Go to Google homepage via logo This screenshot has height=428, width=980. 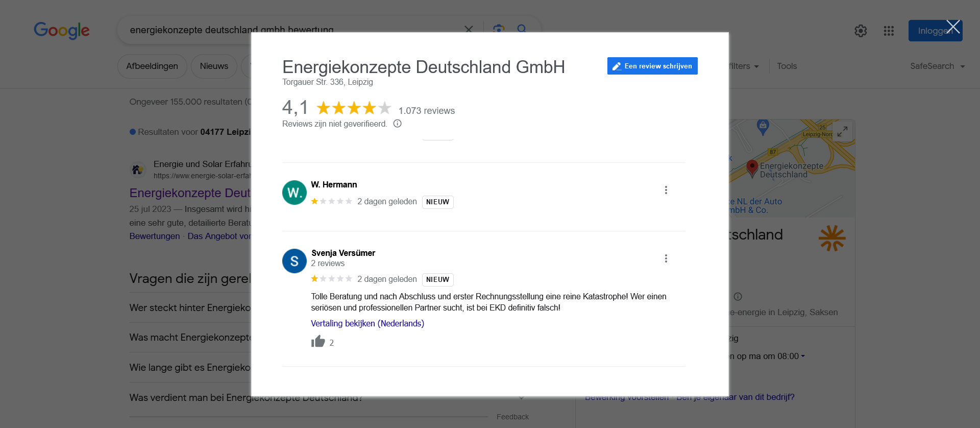62,31
